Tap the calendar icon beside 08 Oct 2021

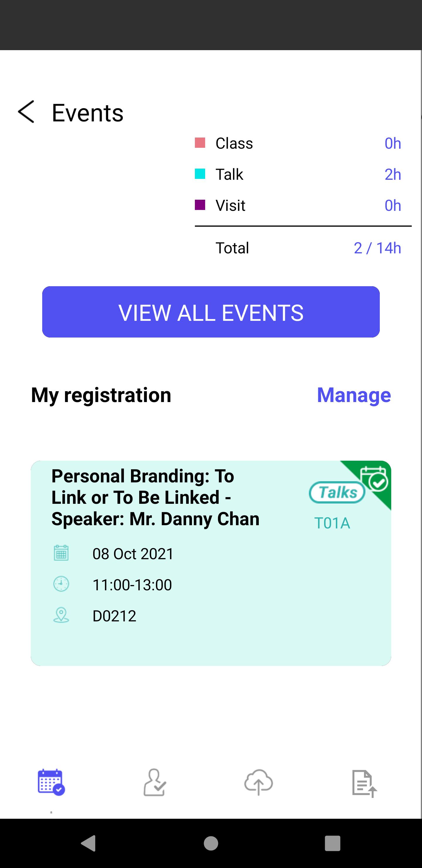click(61, 553)
